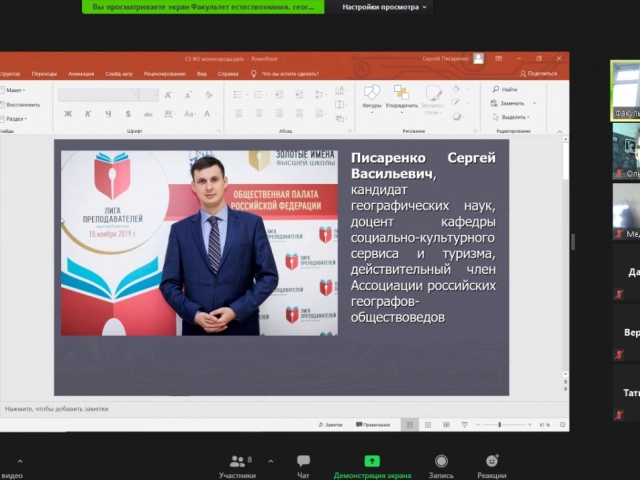This screenshot has height=480, width=640.
Task: Collapse the PowerPoint ribbon with chevron
Action: [560, 131]
